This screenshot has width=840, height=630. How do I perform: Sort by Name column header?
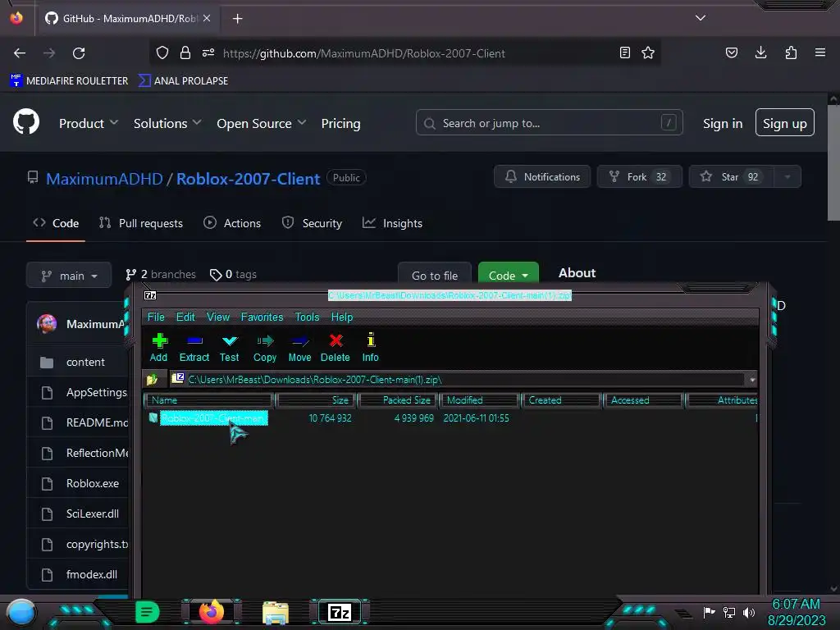(209, 400)
